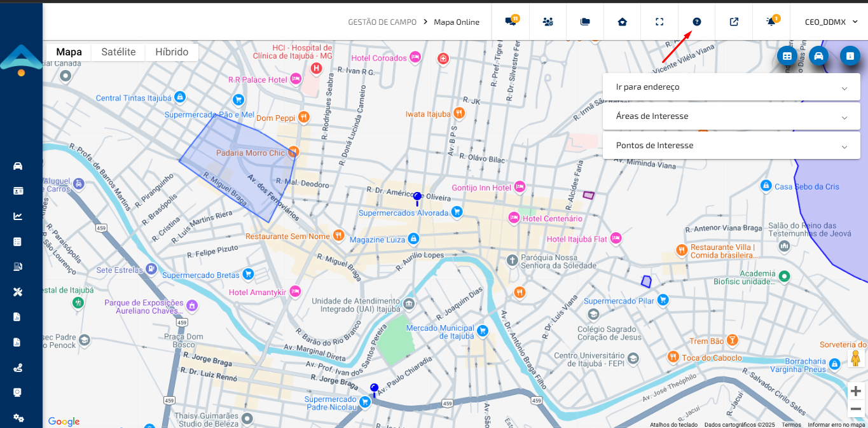The width and height of the screenshot is (868, 428).
Task: Expand the Pontos de Interesse panel
Action: pyautogui.click(x=731, y=146)
